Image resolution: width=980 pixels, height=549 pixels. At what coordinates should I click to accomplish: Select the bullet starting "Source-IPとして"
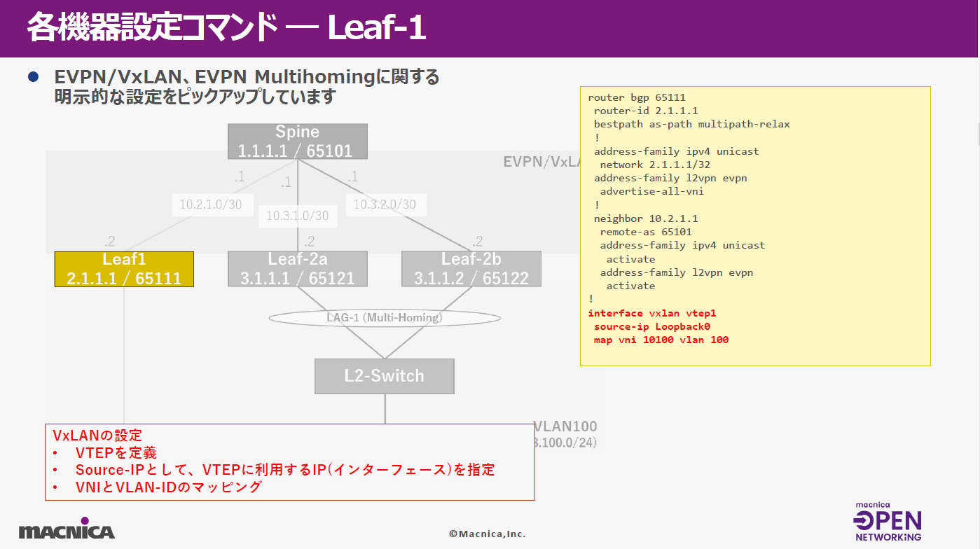click(x=285, y=469)
